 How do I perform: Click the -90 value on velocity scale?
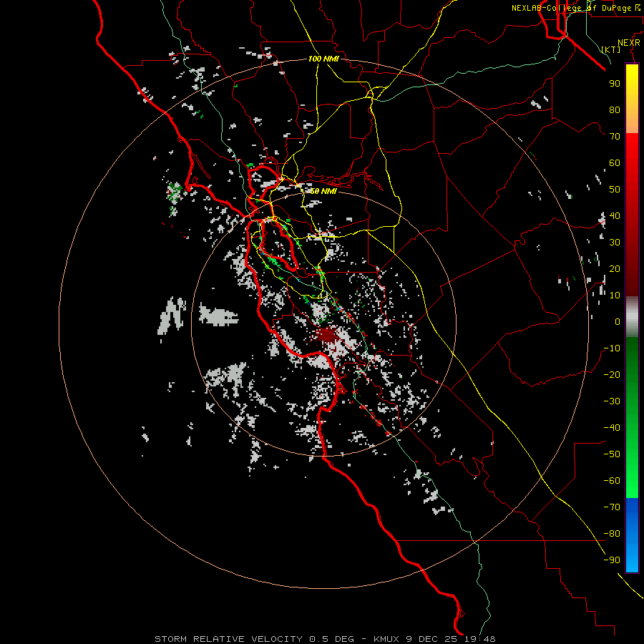click(x=612, y=560)
